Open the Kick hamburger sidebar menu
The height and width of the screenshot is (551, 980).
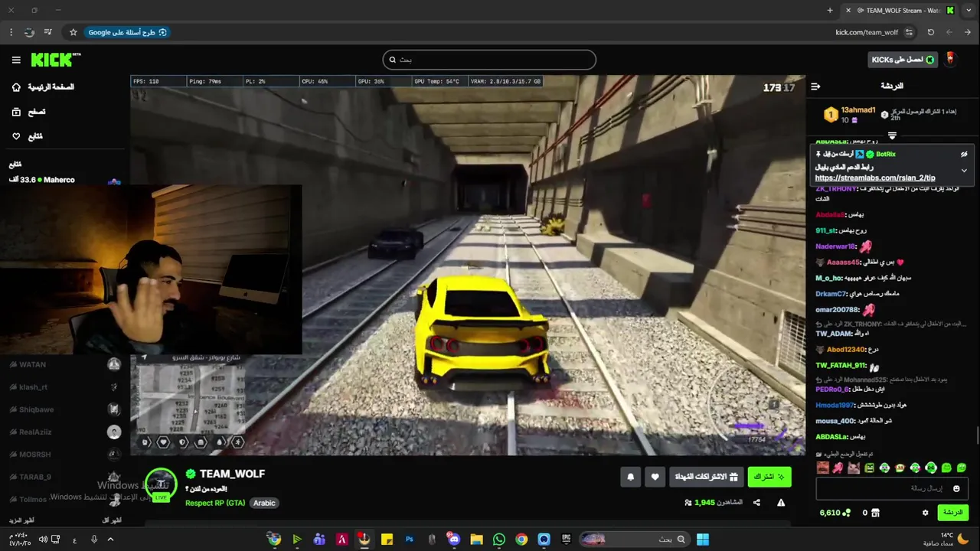(x=16, y=60)
